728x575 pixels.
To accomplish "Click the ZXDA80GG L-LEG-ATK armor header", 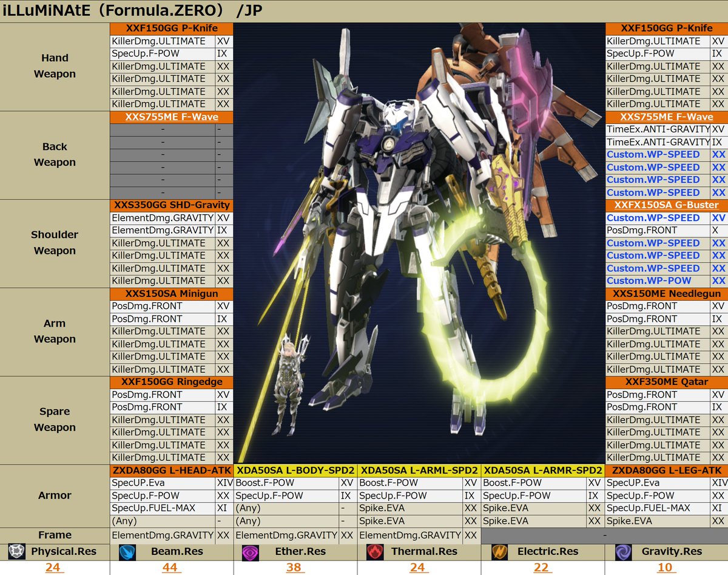I will pos(667,471).
